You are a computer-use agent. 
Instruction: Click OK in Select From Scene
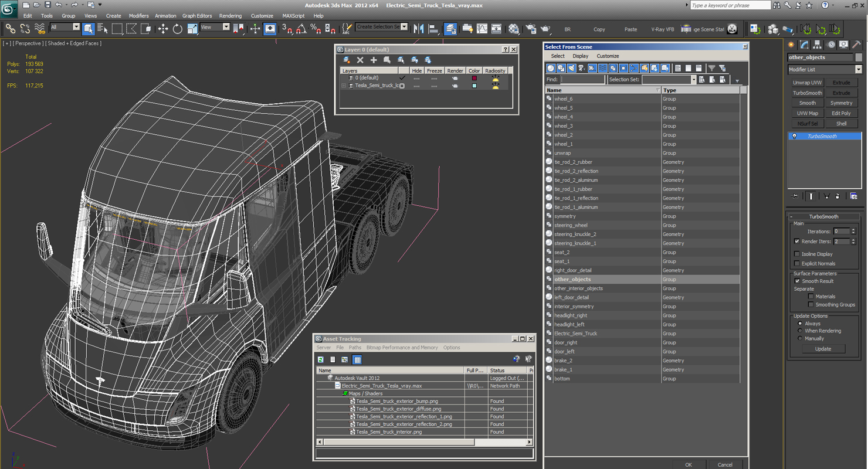688,464
